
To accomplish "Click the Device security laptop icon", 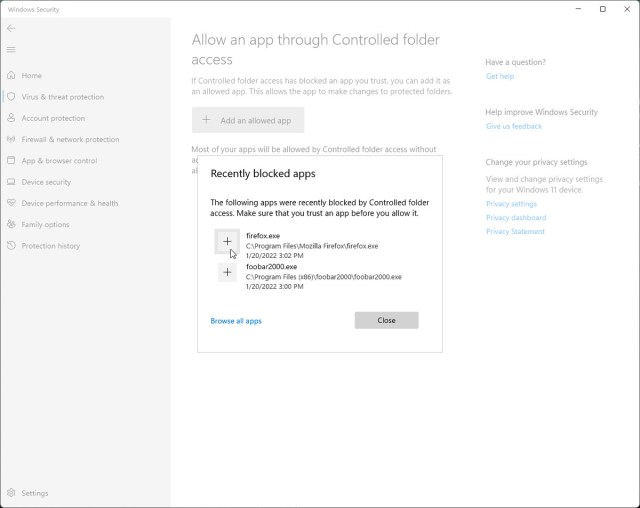I will pos(11,182).
